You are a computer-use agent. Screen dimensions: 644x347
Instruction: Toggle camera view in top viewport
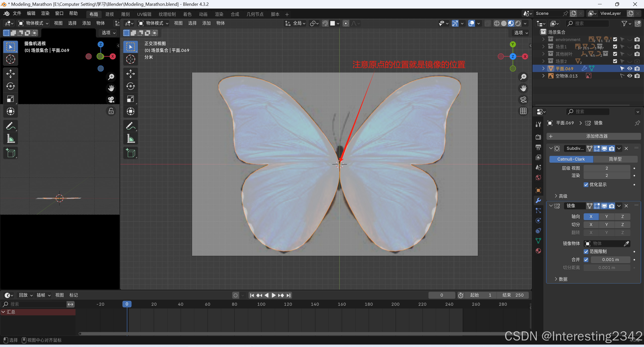[523, 100]
